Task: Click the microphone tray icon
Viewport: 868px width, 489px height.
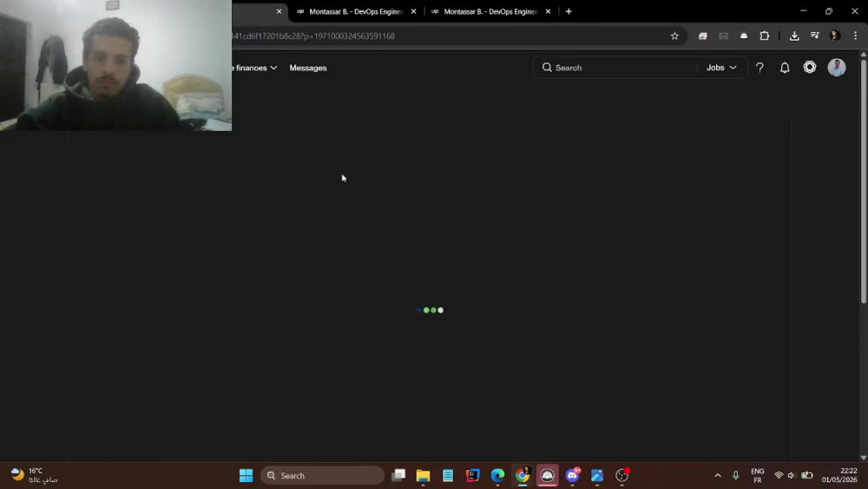Action: point(736,475)
